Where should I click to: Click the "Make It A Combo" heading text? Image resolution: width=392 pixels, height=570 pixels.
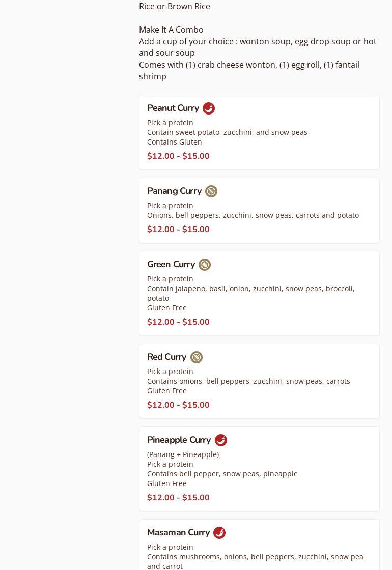coord(171,30)
